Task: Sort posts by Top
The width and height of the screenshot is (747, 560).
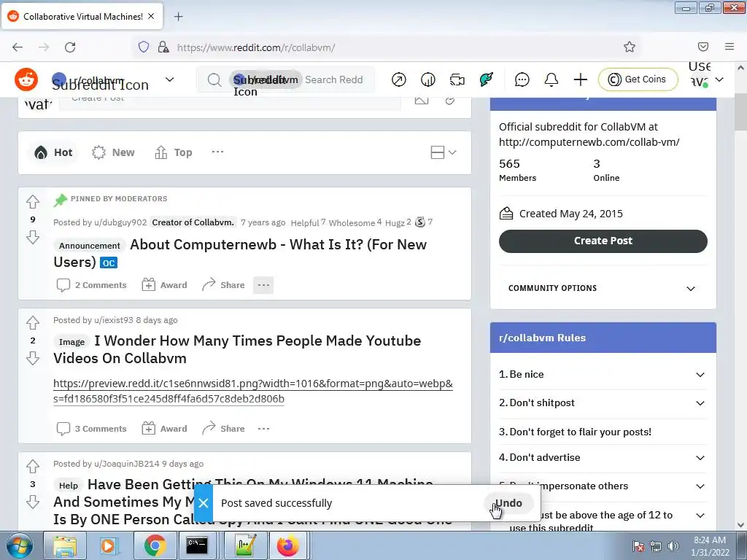Action: click(174, 152)
